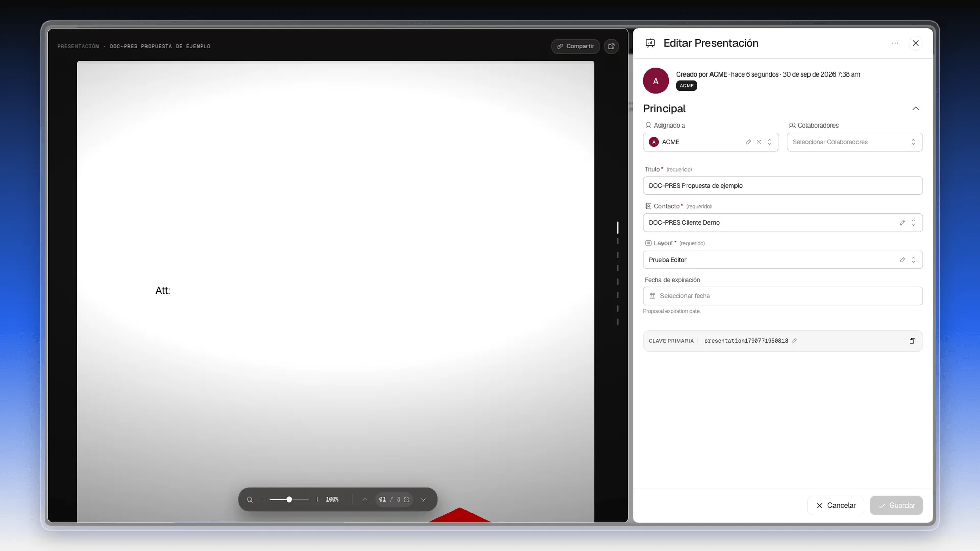Edit the primary key with the pencil icon

(x=794, y=341)
